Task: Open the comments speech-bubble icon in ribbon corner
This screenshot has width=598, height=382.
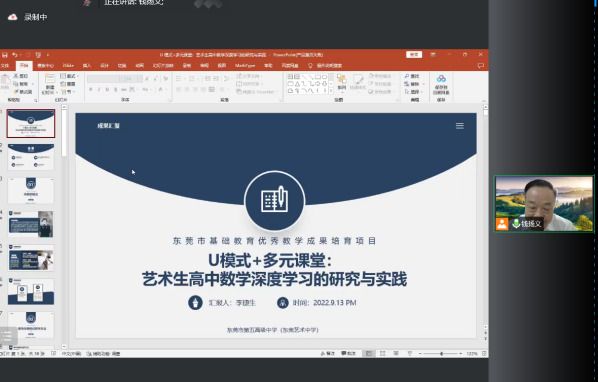Action: [481, 66]
